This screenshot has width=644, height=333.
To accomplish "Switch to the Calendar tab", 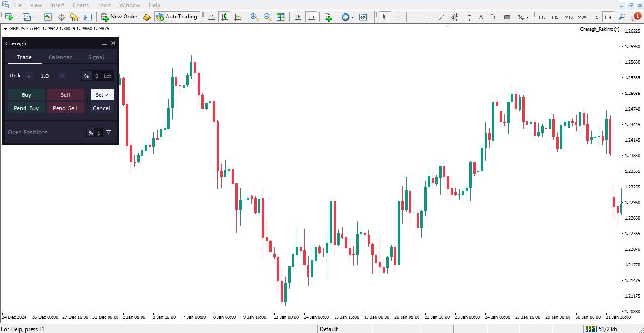I will [60, 57].
